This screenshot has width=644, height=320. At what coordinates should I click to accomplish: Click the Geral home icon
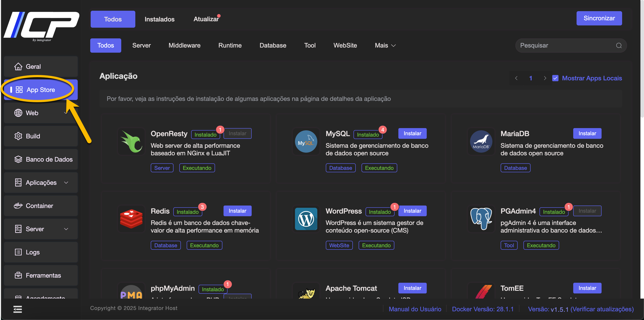18,66
